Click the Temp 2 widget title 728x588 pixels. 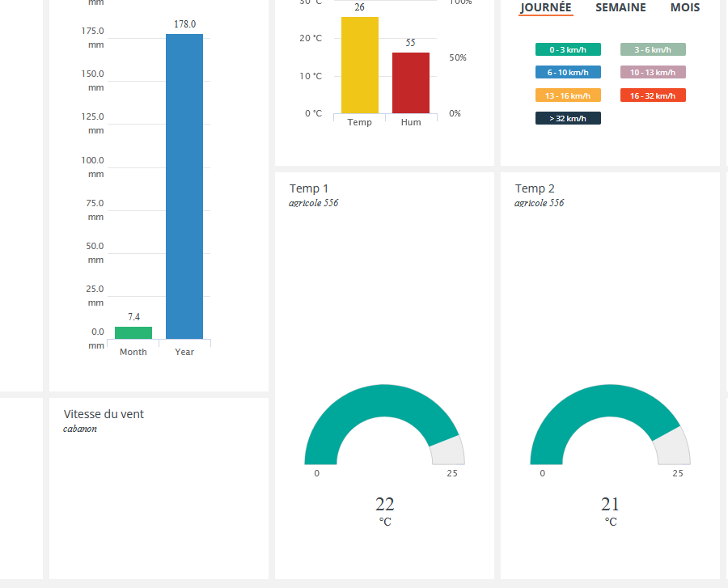point(535,188)
